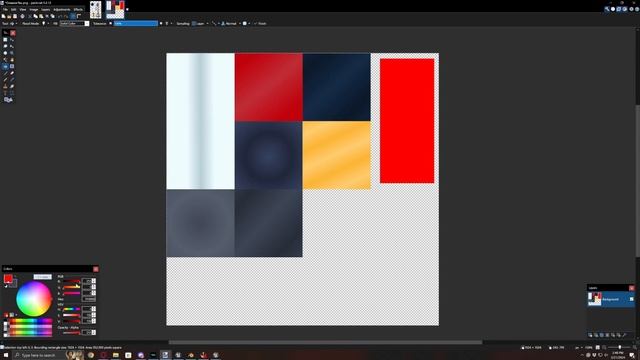Viewport: 640px width, 360px height.
Task: Toggle Background layer visibility checkbox
Action: (x=631, y=299)
